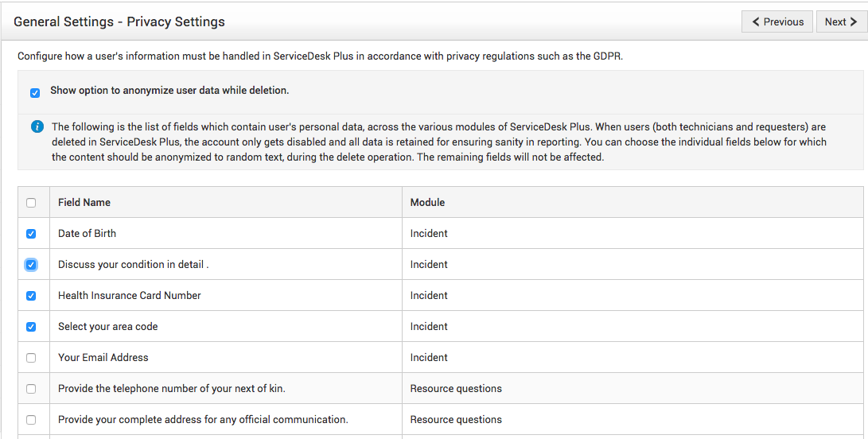Uncheck Discuss your condition in detail checkbox
This screenshot has height=439, width=868.
pos(31,265)
